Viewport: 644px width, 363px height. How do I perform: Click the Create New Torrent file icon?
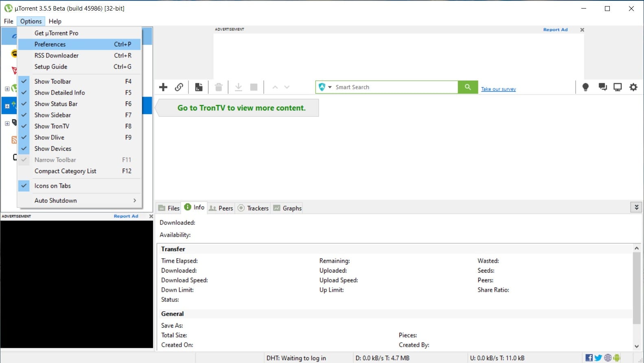(x=199, y=87)
